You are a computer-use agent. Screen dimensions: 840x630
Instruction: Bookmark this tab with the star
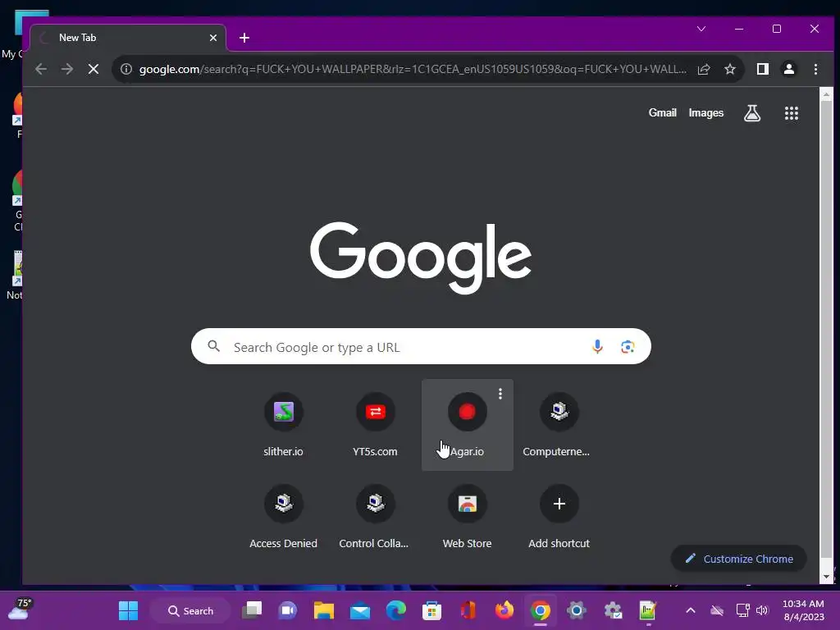729,69
